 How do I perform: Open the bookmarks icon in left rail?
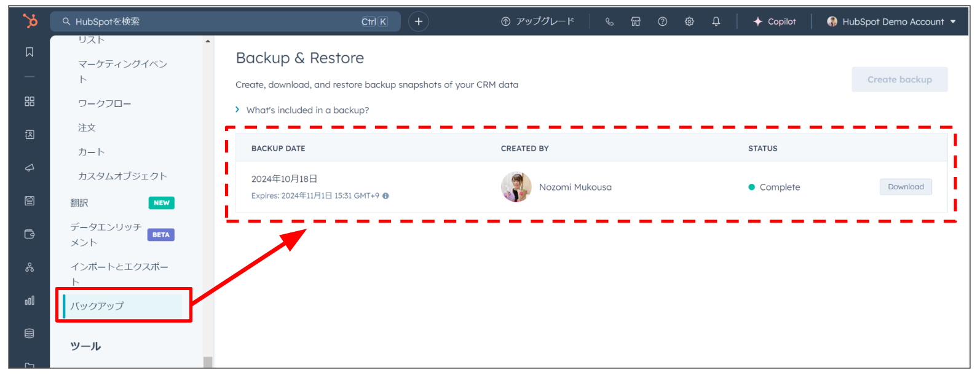pos(30,52)
